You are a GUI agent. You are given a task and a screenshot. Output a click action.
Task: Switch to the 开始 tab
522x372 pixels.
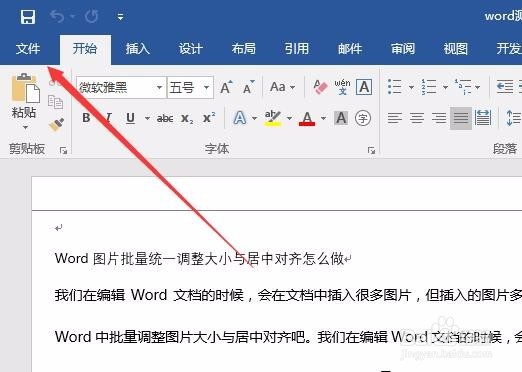85,49
